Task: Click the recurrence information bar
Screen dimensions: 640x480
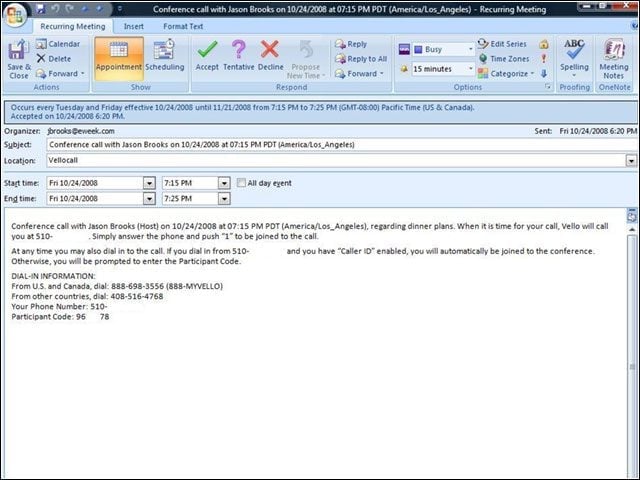Action: (320, 112)
